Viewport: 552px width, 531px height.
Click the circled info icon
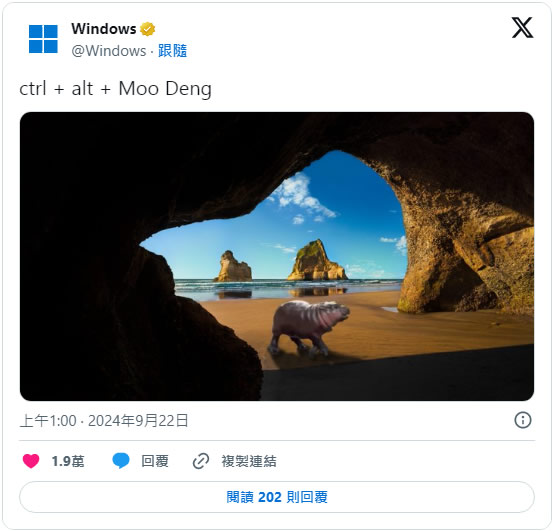(x=523, y=420)
